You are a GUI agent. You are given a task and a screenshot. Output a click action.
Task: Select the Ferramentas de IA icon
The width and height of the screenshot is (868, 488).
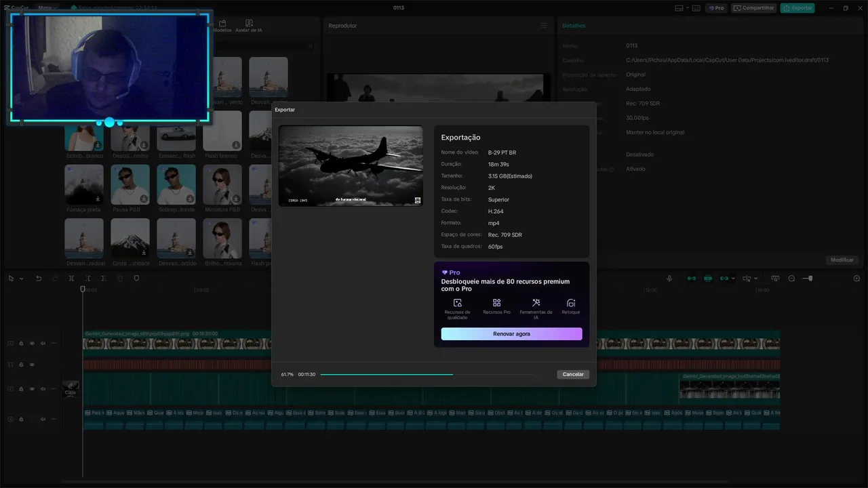tap(536, 303)
